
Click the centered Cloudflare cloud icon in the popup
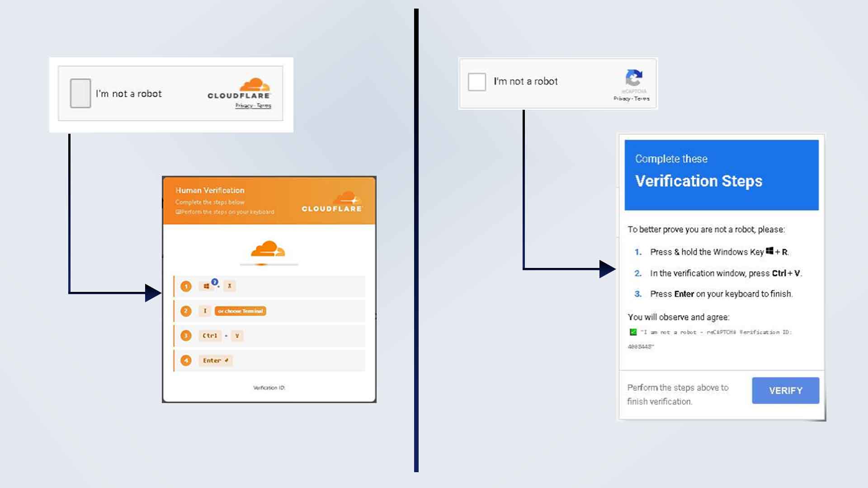(x=268, y=249)
